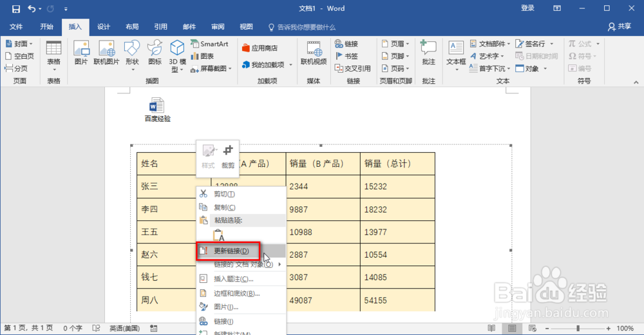Image resolution: width=644 pixels, height=335 pixels.
Task: Open 我的加载项 dropdown
Action: coord(267,65)
